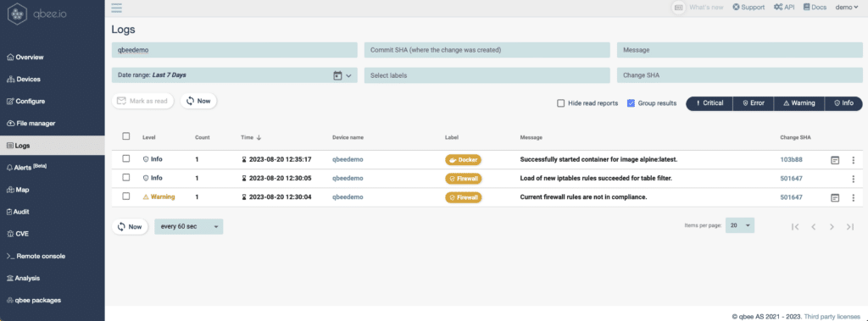Click the Now button next to Mark as read
This screenshot has height=321, width=868.
point(198,102)
